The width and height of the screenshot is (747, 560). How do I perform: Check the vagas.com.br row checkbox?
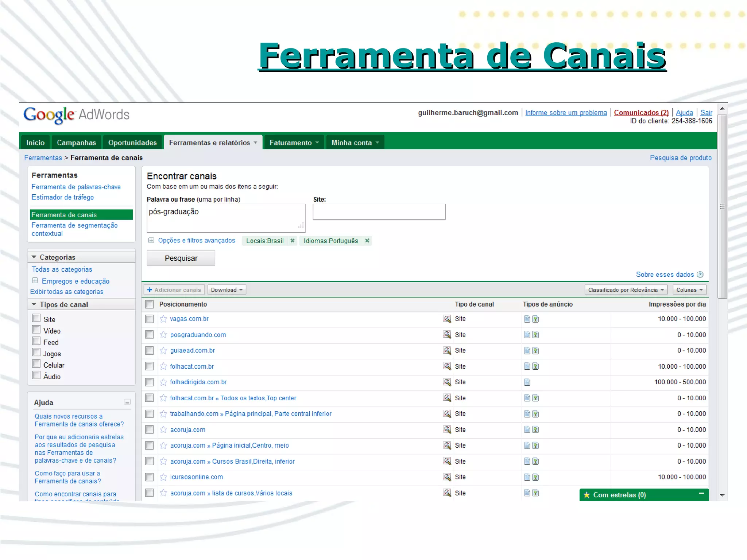[150, 319]
